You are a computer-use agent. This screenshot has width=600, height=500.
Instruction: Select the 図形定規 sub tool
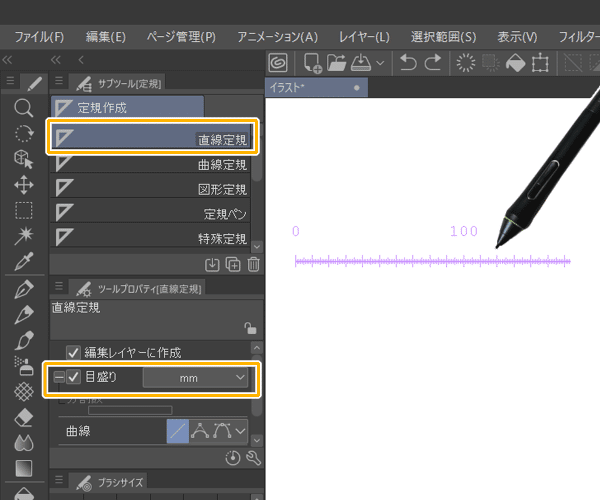pos(151,187)
